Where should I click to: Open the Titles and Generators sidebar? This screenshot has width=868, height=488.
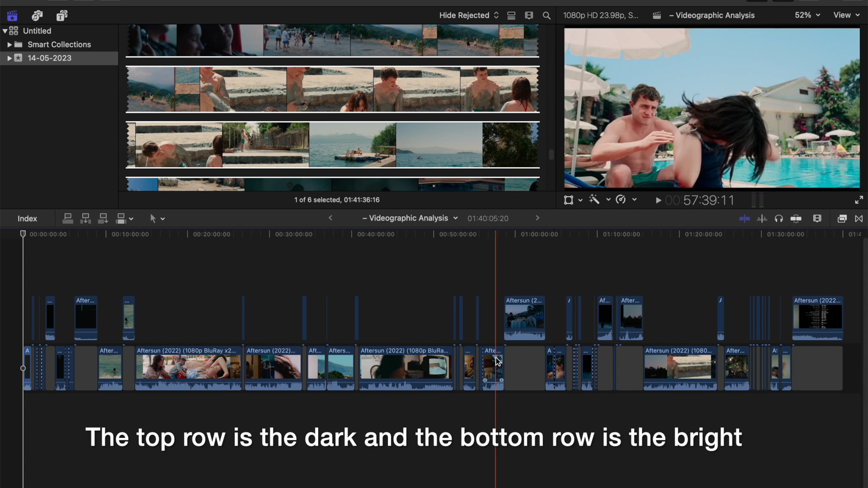coord(62,16)
